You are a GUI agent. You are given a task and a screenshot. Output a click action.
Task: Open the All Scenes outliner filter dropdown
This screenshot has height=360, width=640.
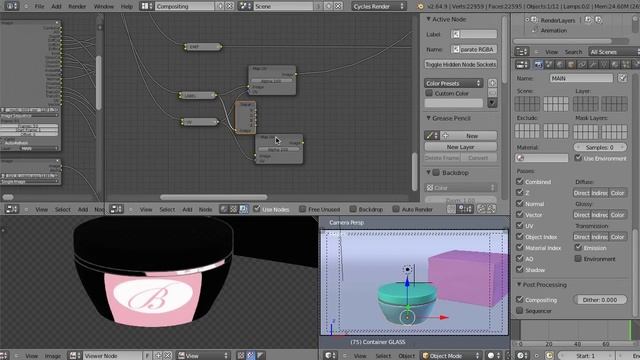[614, 52]
